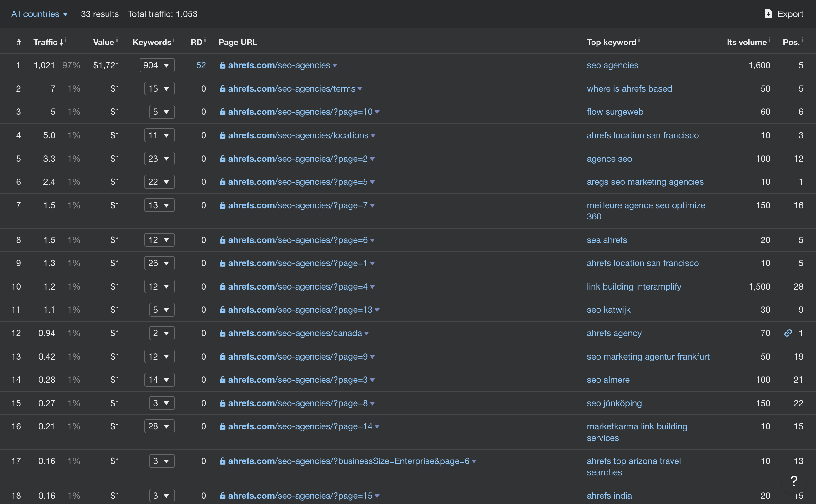This screenshot has width=816, height=504.
Task: Click the 1,500 volume cell in row 10
Action: coord(759,287)
